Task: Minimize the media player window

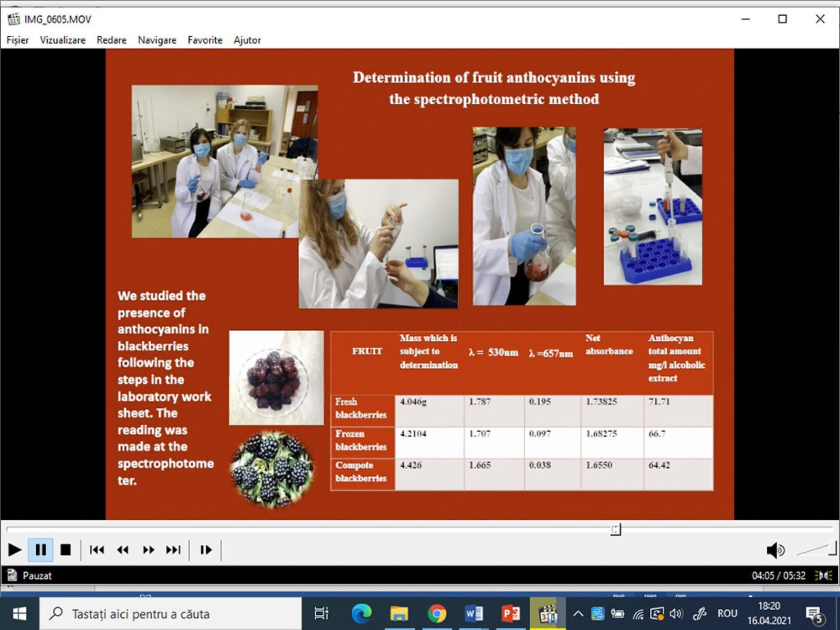Action: coord(745,19)
